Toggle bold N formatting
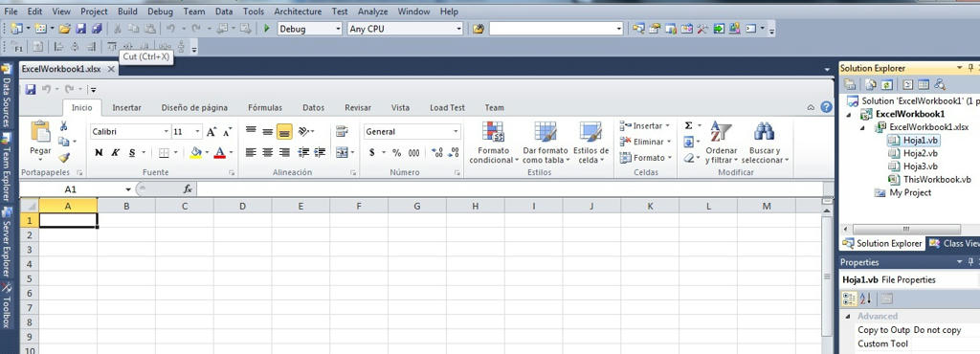The height and width of the screenshot is (354, 980). tap(99, 152)
